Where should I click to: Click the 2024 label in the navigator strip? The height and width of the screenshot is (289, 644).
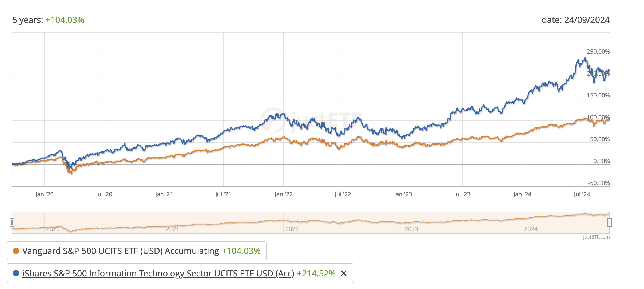click(x=531, y=229)
